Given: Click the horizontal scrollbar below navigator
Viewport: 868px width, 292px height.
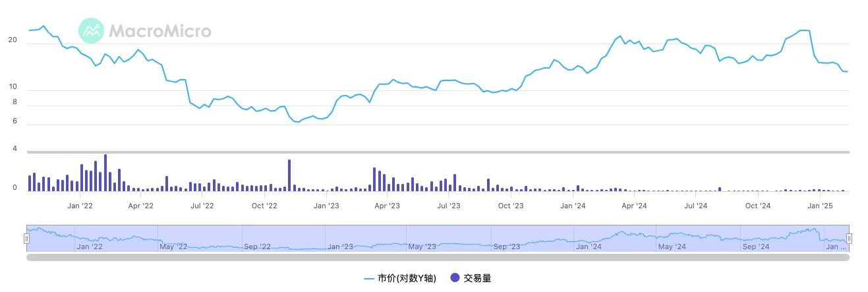Looking at the screenshot, I should 438,258.
